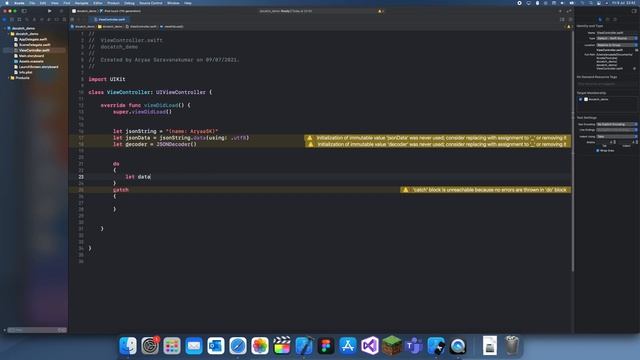Select Assets.xcassets in navigator
This screenshot has height=360, width=640.
[x=31, y=61]
